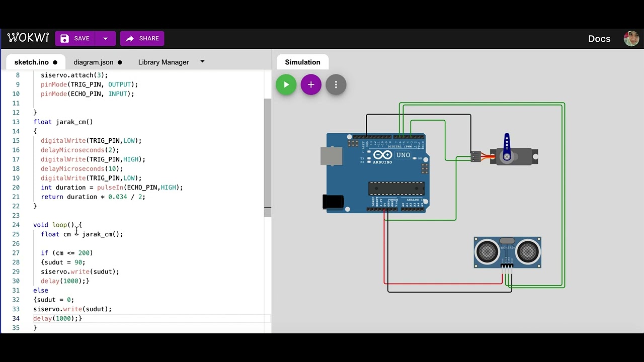Click the 'else' keyword on line 31
644x362 pixels.
pyautogui.click(x=41, y=290)
